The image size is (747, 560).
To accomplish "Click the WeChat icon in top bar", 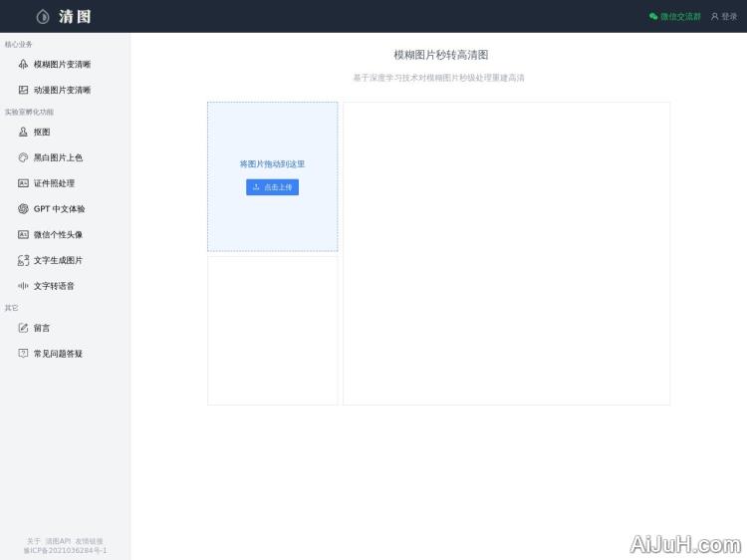I will tap(653, 16).
